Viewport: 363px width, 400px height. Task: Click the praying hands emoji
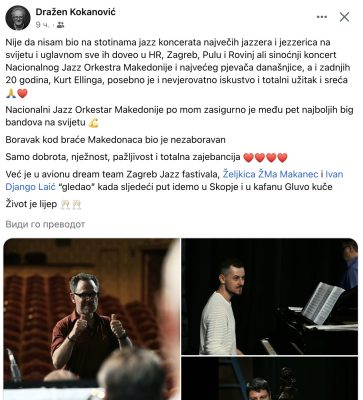(11, 94)
